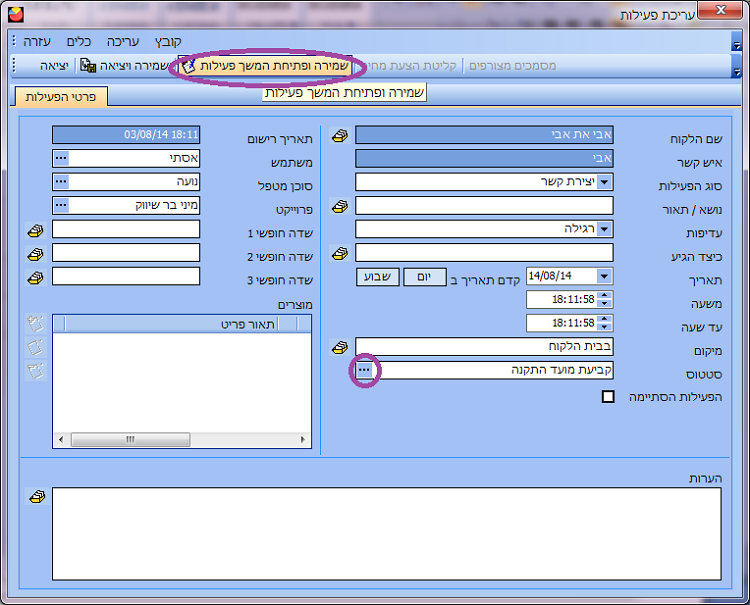Open the סוג הפעילות dropdown
The image size is (750, 605).
(x=604, y=182)
